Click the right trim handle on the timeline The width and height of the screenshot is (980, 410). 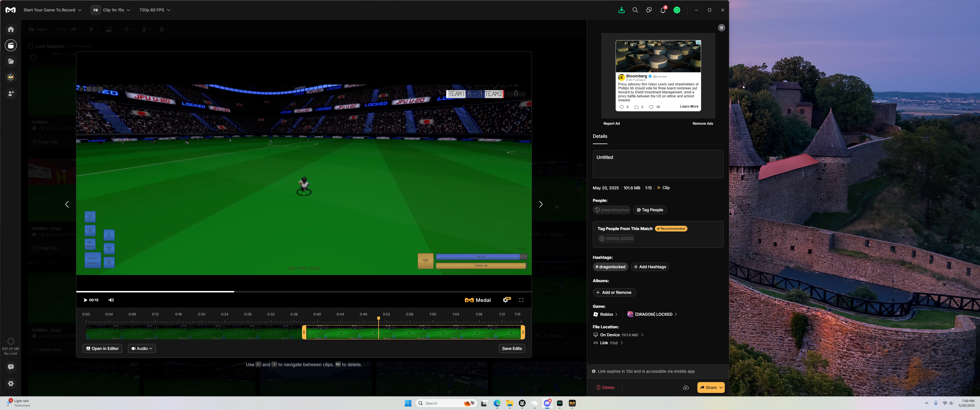(x=523, y=332)
